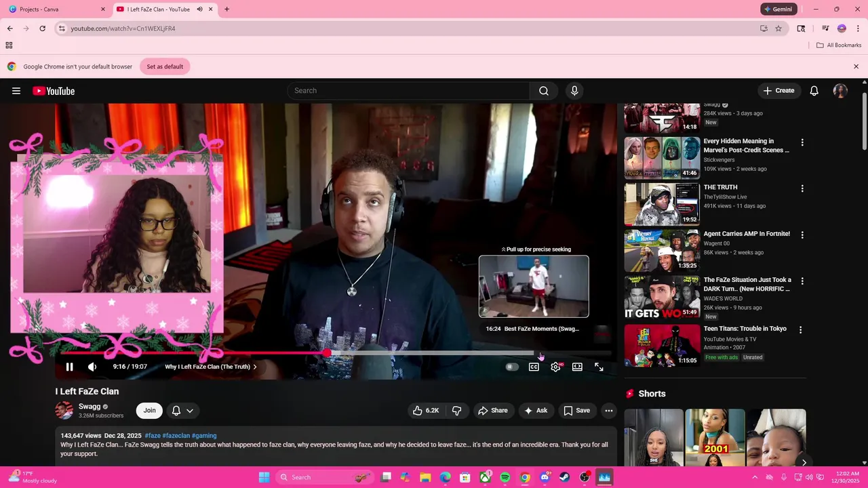Click the address bar URL

[x=123, y=28]
